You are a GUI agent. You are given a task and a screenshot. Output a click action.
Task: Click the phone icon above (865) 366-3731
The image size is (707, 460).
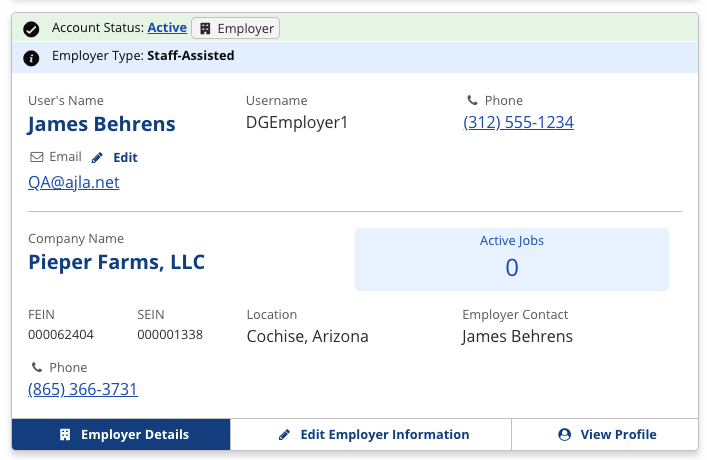pos(37,367)
